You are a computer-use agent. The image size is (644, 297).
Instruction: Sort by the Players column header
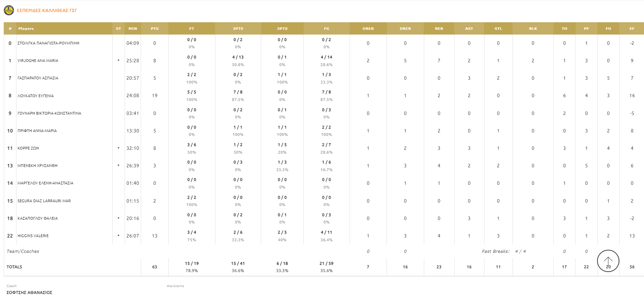pos(26,29)
